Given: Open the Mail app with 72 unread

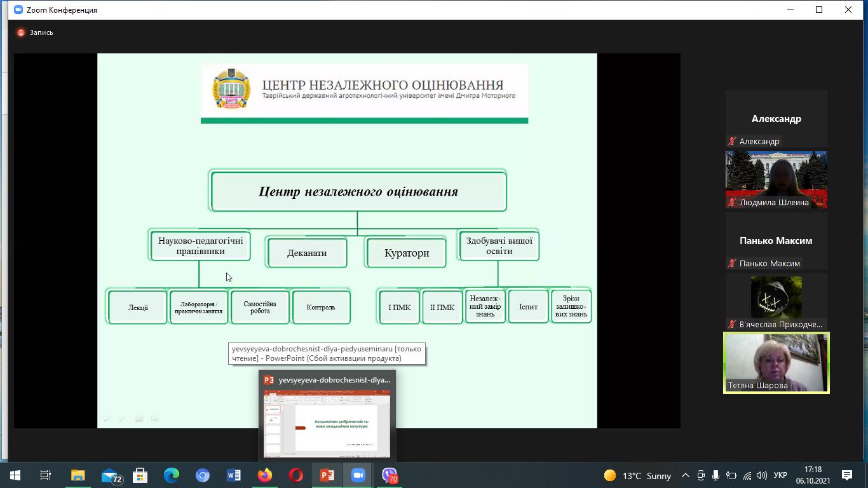Looking at the screenshot, I should (x=111, y=475).
